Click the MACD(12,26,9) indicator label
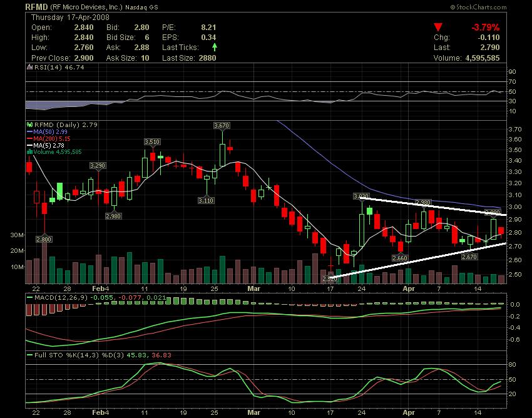The height and width of the screenshot is (418, 532). click(x=61, y=298)
